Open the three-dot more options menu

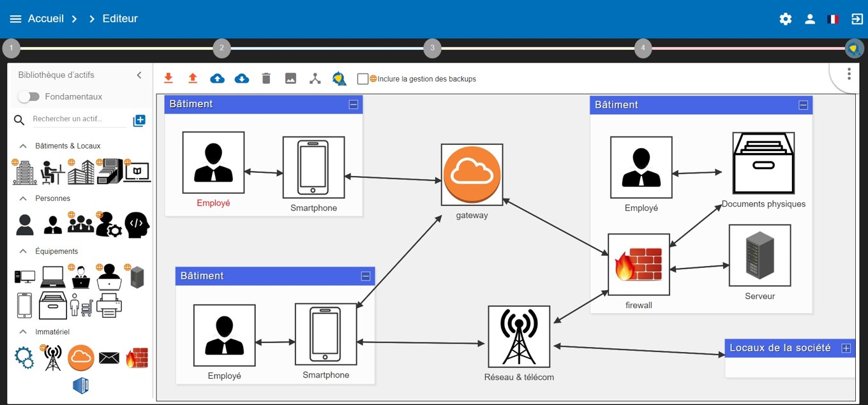coord(849,74)
